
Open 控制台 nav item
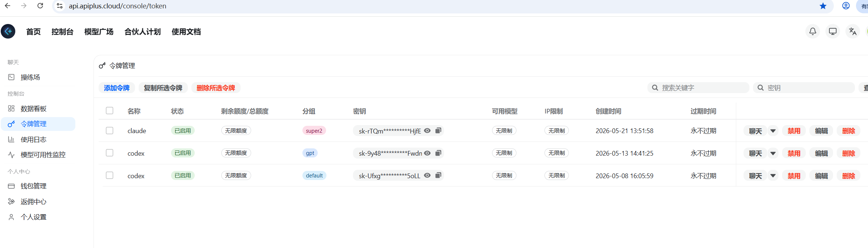63,32
